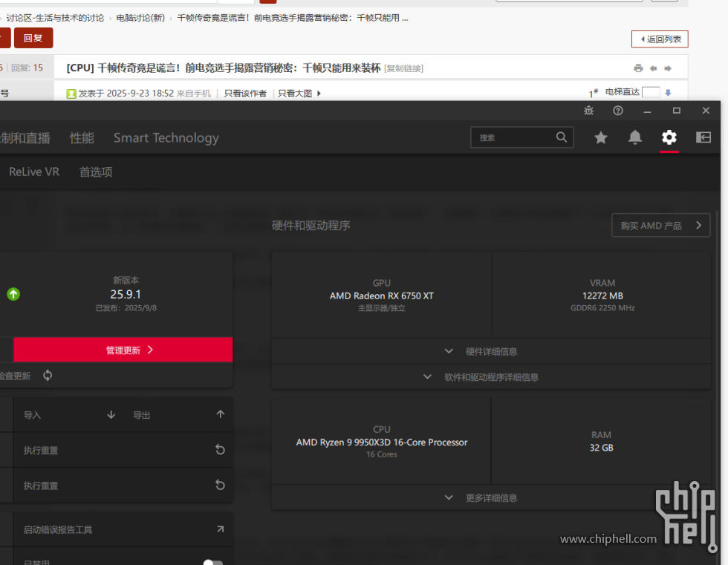Click the 硬件和驱动程序 heading
728x565 pixels.
pos(311,226)
